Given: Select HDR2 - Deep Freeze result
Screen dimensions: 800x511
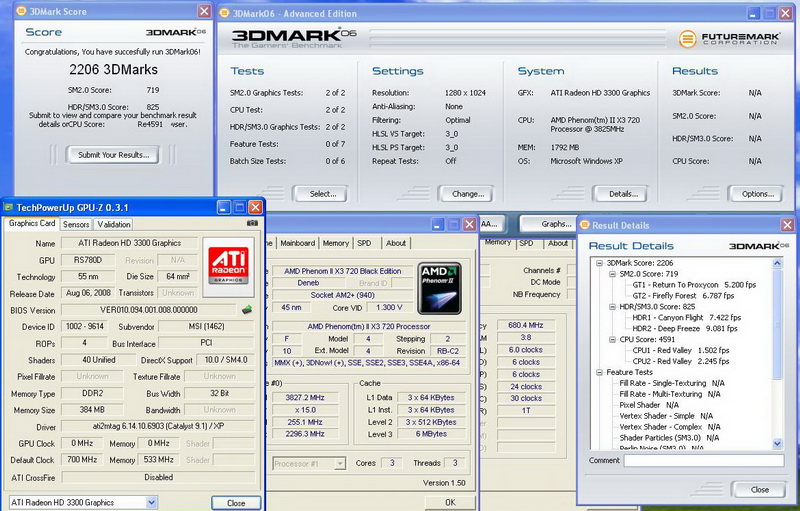Looking at the screenshot, I should pos(685,329).
